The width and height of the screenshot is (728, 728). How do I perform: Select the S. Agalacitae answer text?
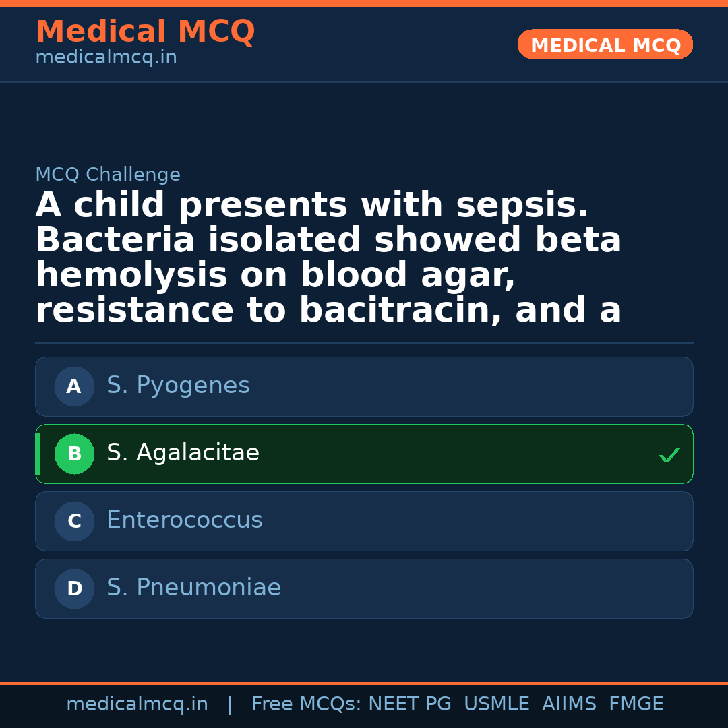[x=183, y=454]
